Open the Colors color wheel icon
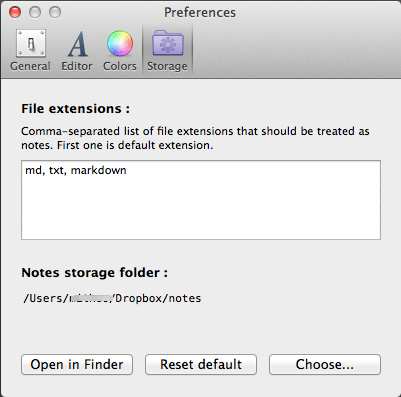This screenshot has width=401, height=397. click(x=120, y=43)
